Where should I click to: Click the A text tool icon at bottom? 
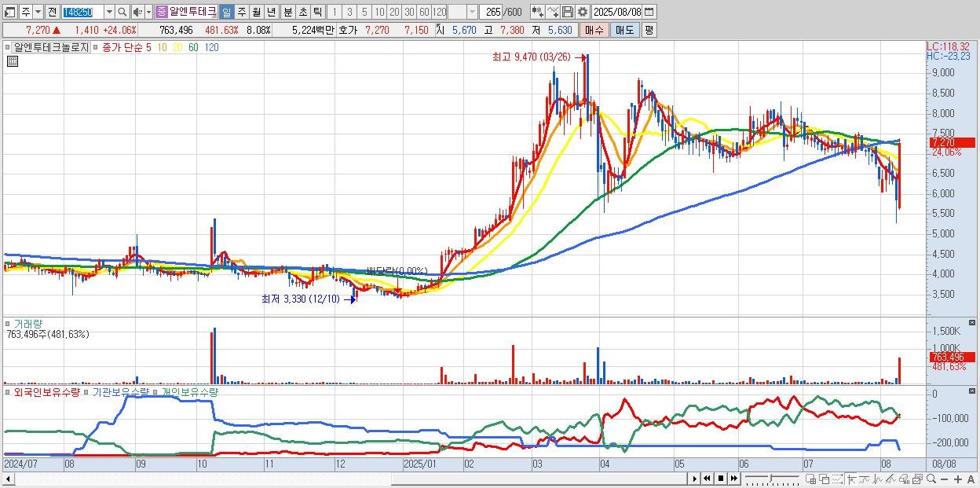[971, 479]
